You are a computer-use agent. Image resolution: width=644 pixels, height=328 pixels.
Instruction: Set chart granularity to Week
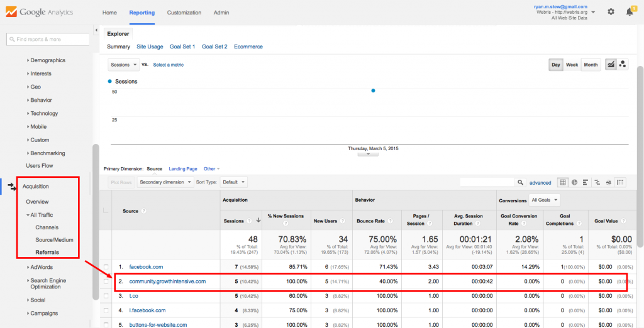point(572,65)
